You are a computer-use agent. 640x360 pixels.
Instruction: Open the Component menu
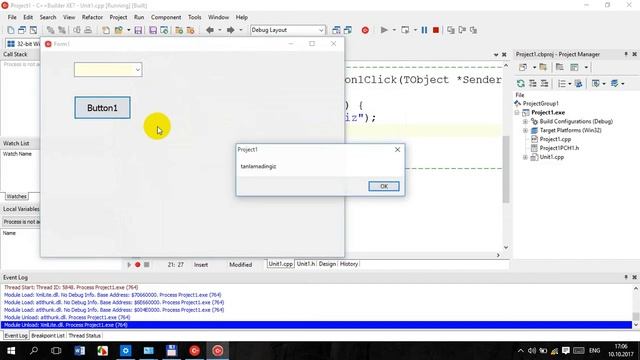click(166, 17)
